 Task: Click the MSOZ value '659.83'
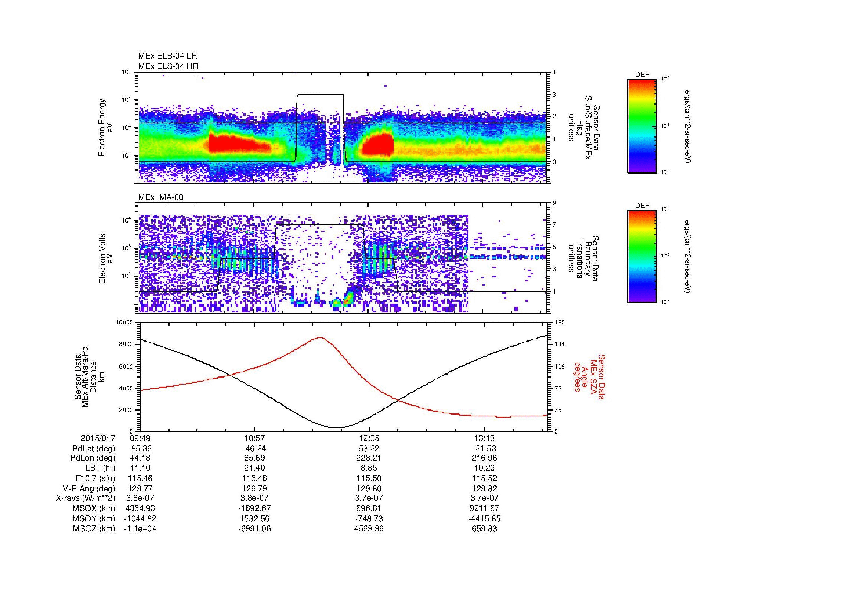(484, 529)
